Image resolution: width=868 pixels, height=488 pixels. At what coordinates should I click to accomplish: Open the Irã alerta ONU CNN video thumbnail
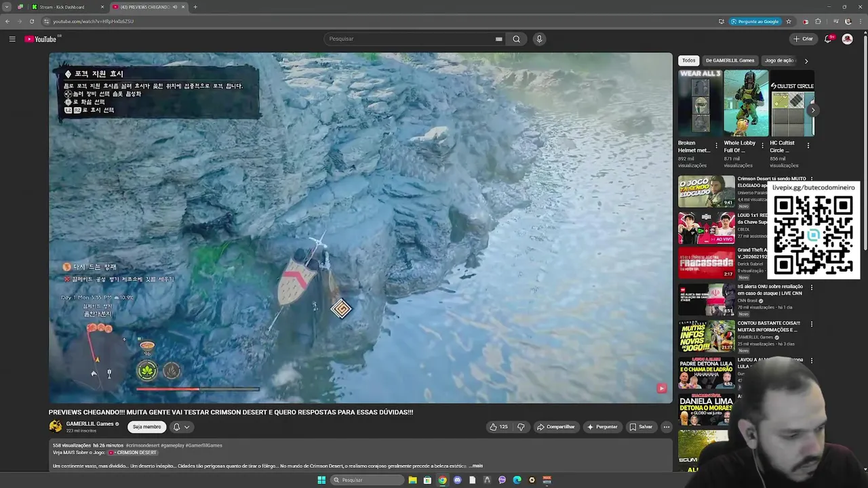coord(707,299)
